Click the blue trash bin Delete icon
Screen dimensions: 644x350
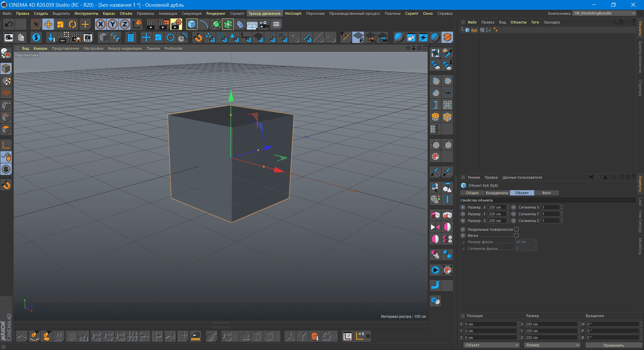point(131,37)
